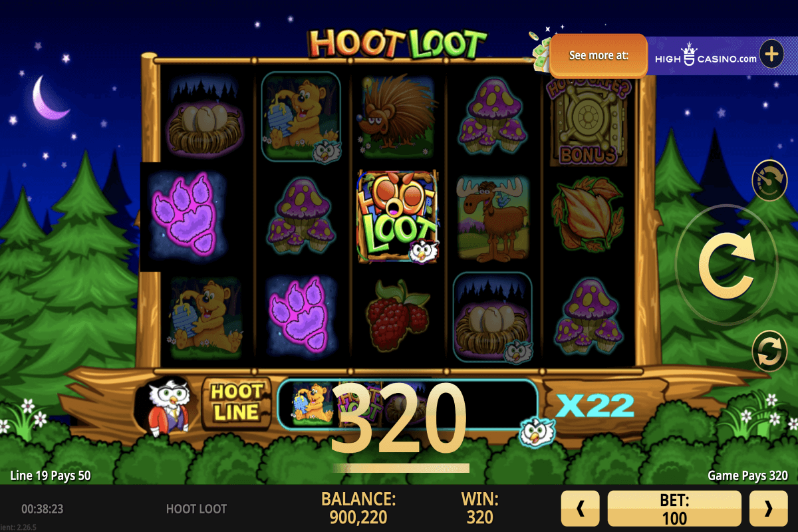Spin the reels with the large arrow button
Image resolution: width=798 pixels, height=532 pixels.
click(726, 265)
